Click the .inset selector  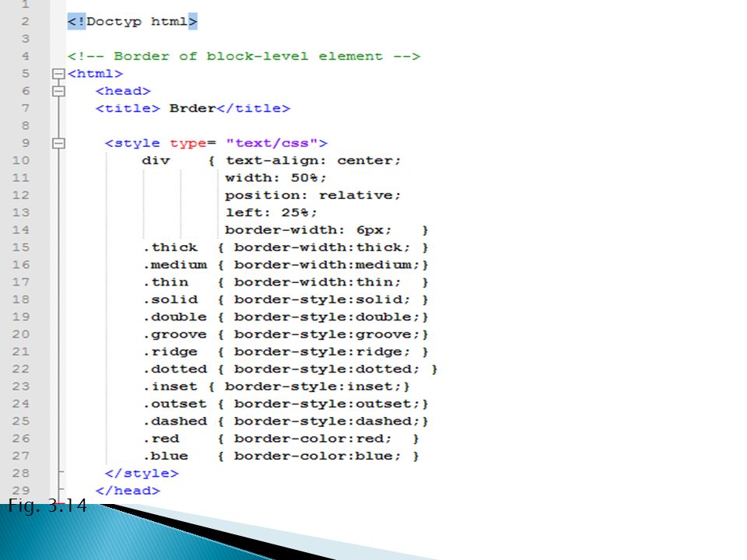[170, 387]
